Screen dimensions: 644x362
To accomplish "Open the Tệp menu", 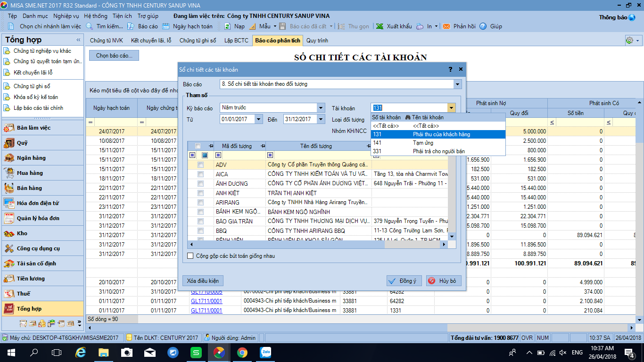I will 12,16.
